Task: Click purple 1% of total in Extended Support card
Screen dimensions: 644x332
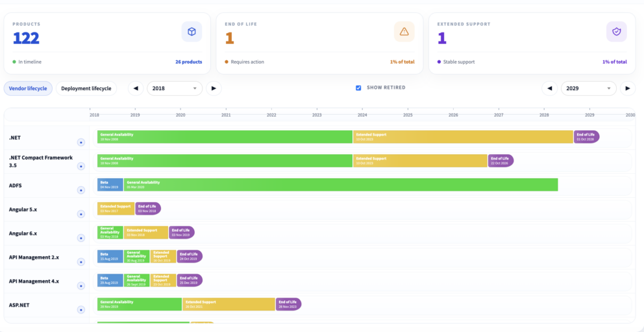Action: tap(614, 62)
